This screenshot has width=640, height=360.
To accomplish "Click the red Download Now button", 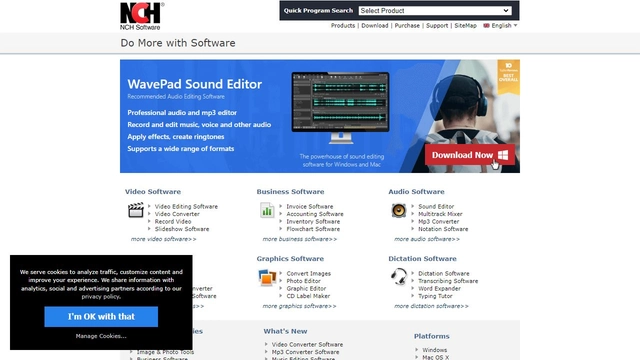I will click(x=470, y=155).
